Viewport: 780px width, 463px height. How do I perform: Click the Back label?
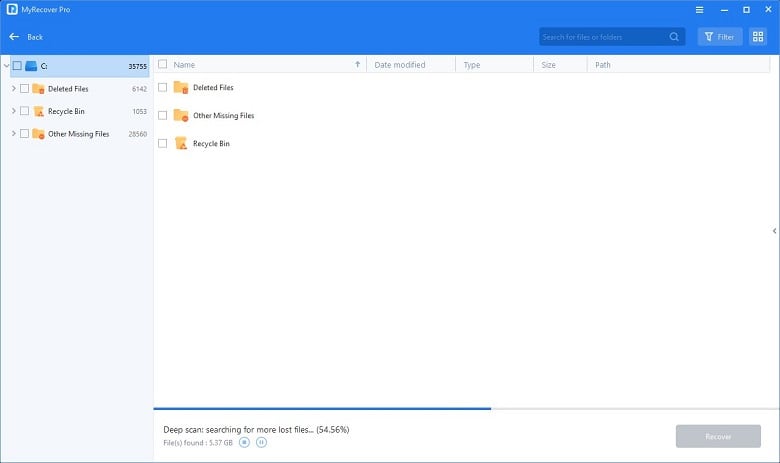[x=35, y=37]
